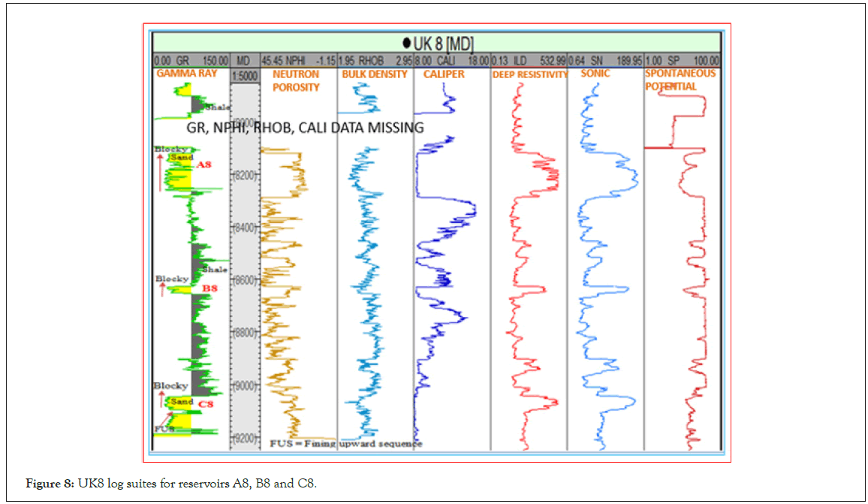Click the MD depth column header
This screenshot has height=504, width=868.
[x=243, y=60]
